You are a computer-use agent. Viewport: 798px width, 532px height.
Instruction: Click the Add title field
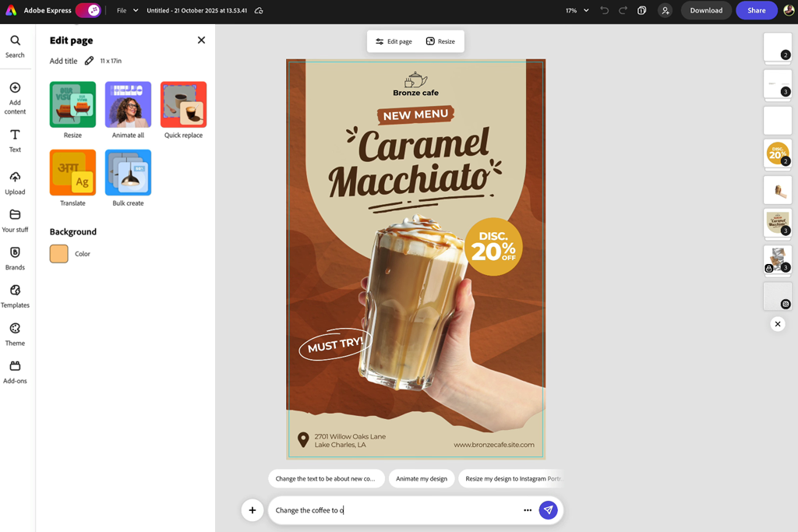[64, 61]
